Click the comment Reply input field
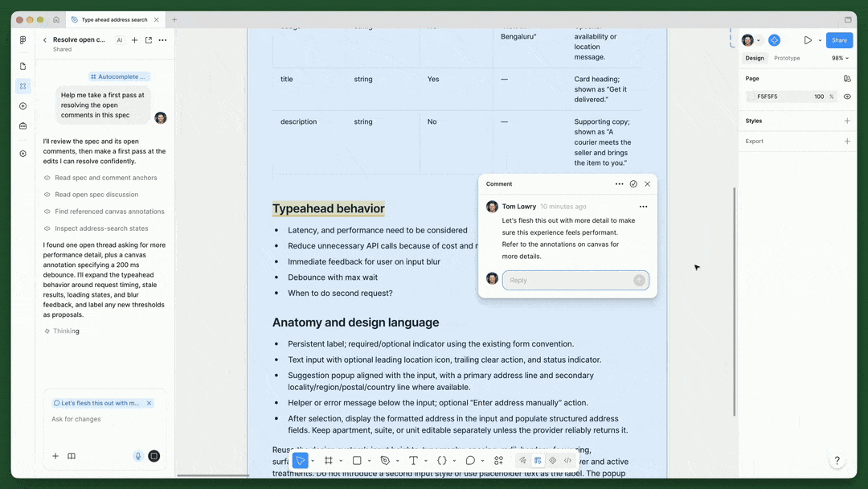 coord(575,280)
